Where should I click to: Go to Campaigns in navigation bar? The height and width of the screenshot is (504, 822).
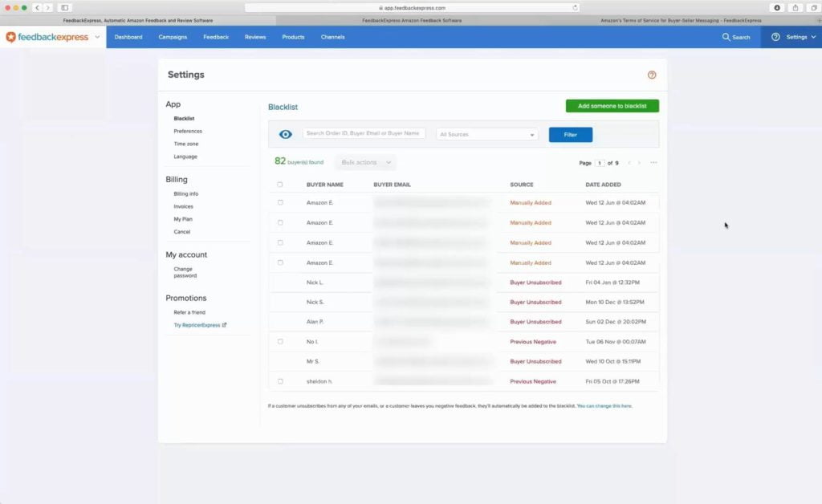[173, 37]
